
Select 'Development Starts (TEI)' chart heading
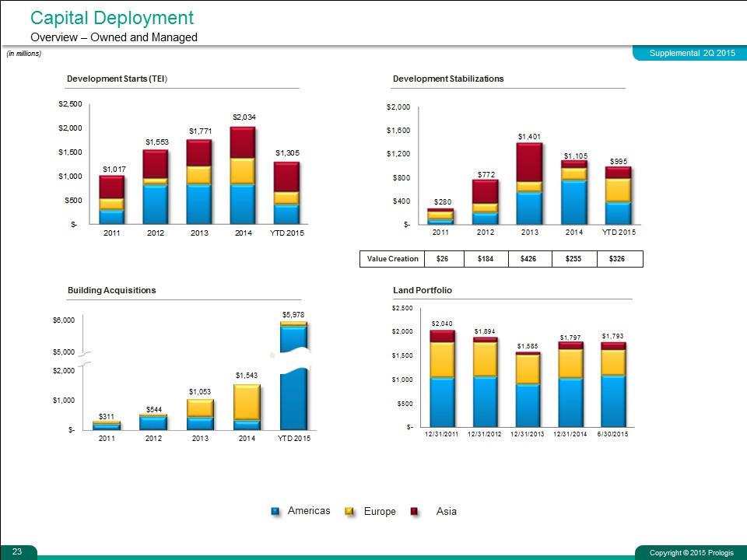pos(117,79)
